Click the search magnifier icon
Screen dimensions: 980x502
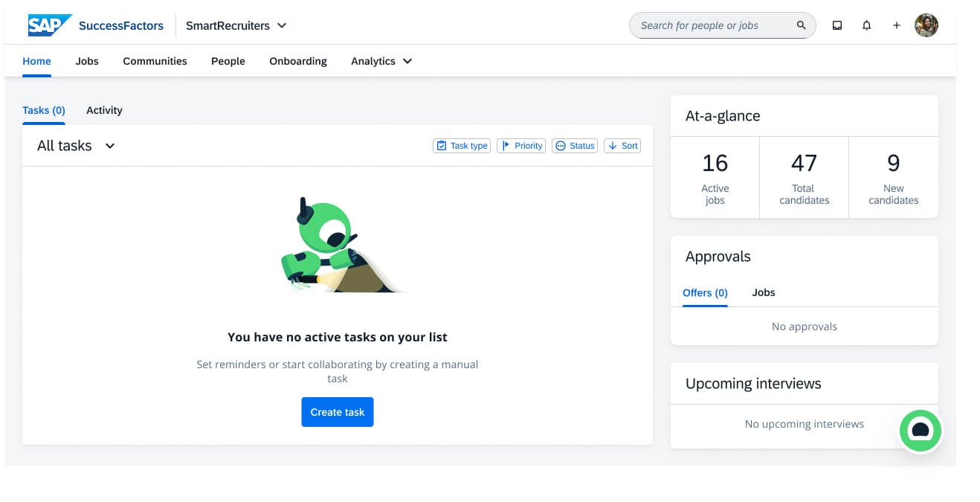point(801,25)
